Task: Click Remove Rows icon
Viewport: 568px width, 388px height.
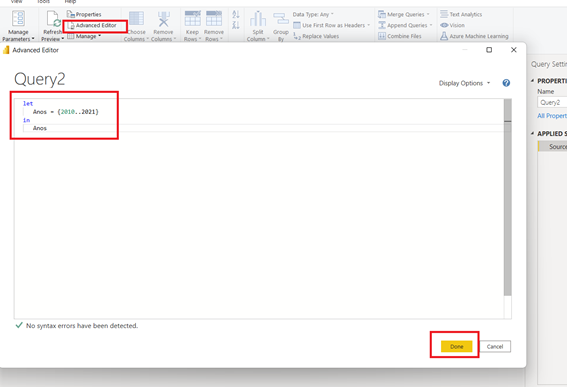Action: (x=214, y=18)
